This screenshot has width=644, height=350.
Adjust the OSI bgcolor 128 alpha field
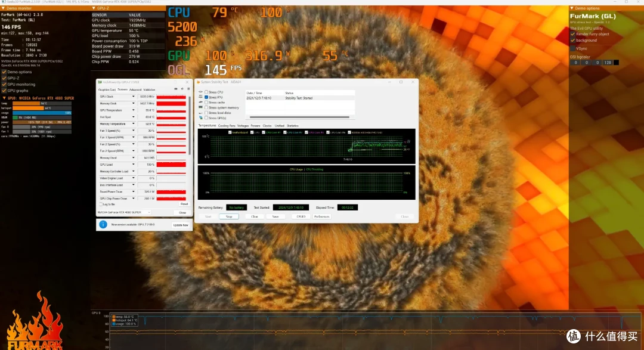[608, 63]
